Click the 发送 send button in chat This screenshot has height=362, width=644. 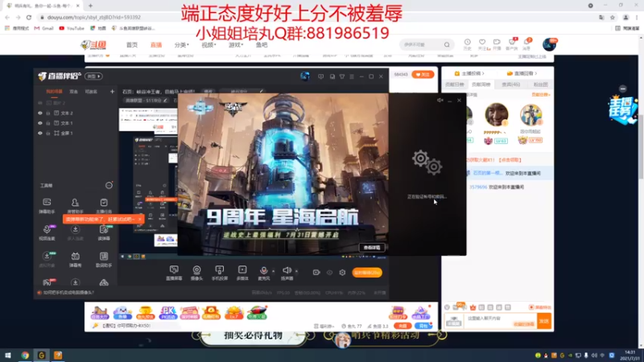point(544,321)
